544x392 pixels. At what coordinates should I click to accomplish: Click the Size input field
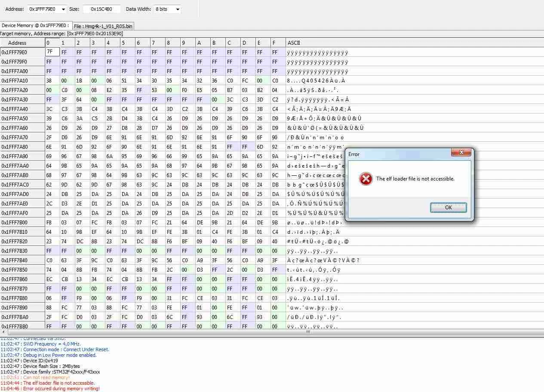(101, 9)
